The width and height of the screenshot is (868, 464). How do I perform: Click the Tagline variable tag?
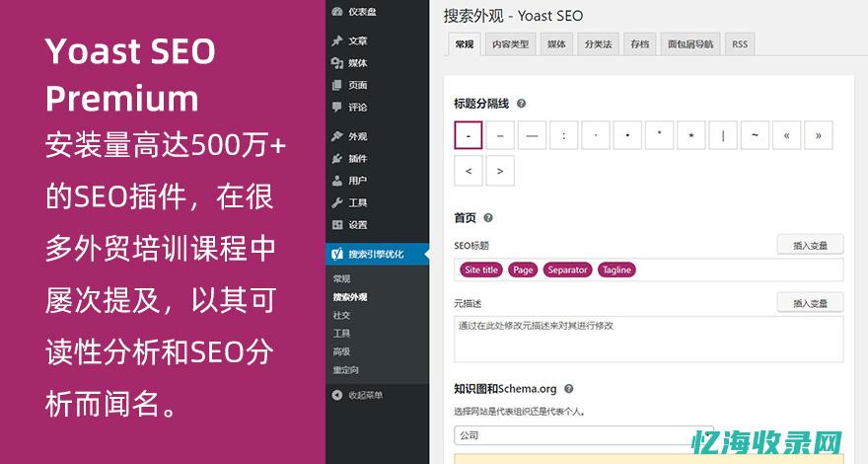[x=616, y=270]
